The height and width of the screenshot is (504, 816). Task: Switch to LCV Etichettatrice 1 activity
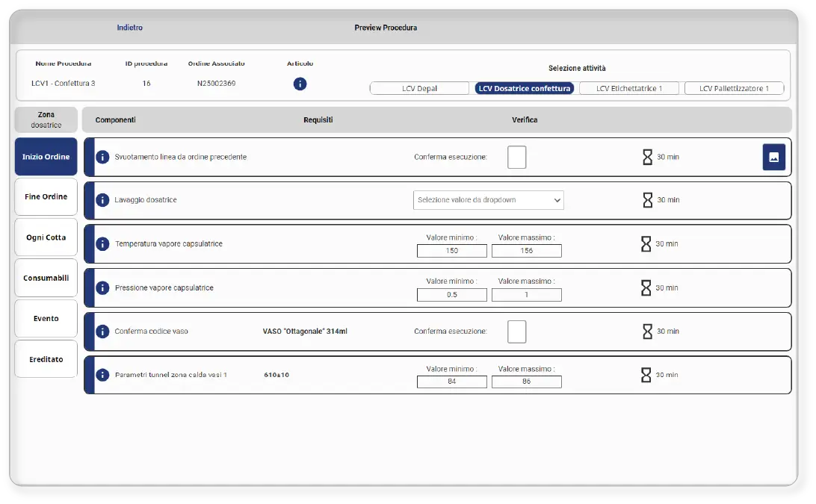point(629,88)
